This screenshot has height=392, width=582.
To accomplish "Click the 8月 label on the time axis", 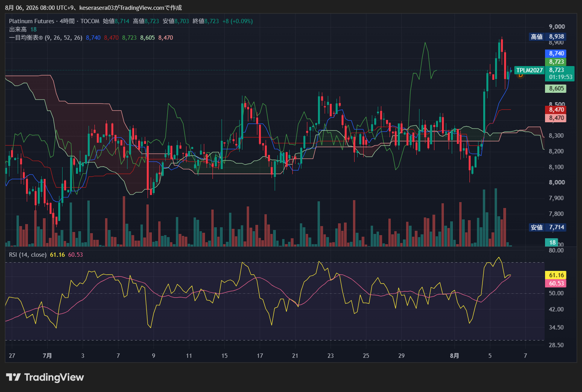I will 454,356.
